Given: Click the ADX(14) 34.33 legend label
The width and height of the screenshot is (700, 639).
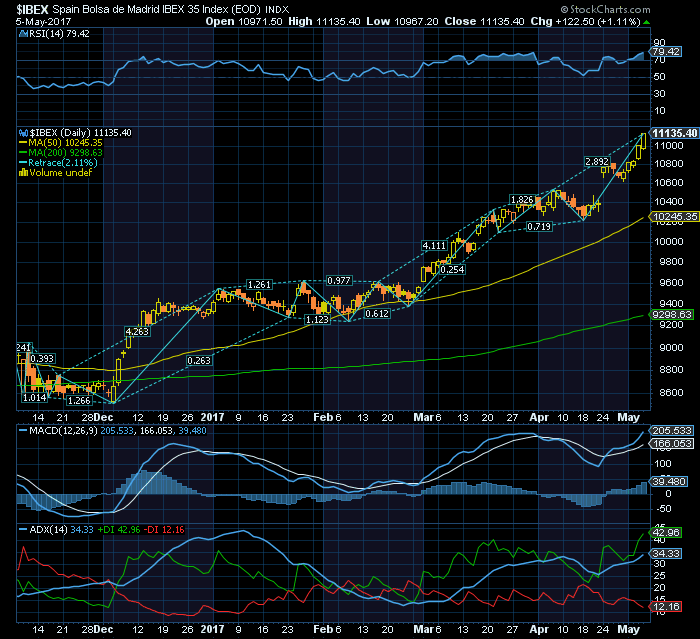Looking at the screenshot, I should coord(61,530).
